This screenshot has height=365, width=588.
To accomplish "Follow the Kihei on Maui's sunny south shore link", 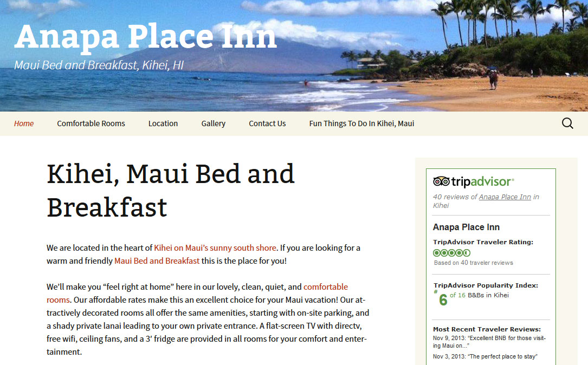I will click(215, 247).
